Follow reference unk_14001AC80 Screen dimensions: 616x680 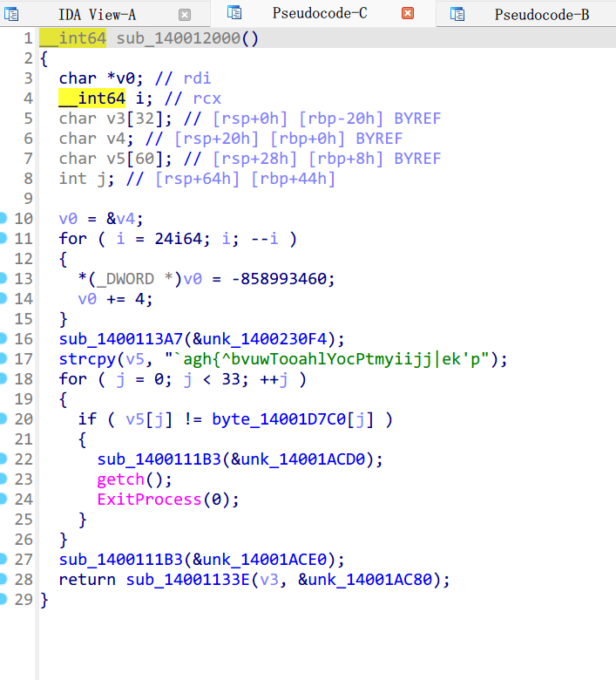[x=369, y=580]
